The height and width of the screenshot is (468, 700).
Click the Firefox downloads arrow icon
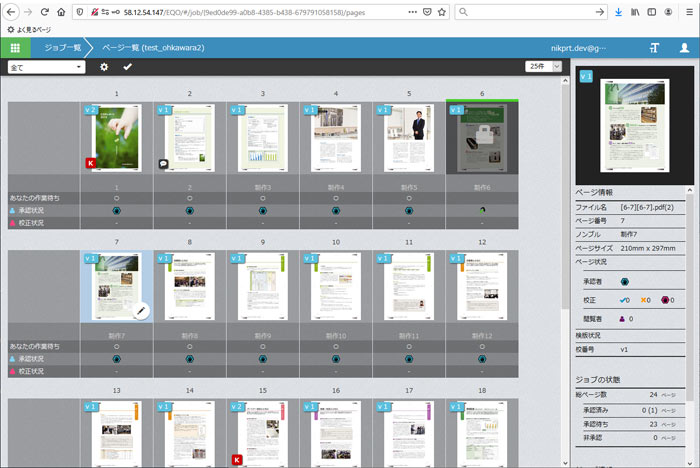(618, 12)
